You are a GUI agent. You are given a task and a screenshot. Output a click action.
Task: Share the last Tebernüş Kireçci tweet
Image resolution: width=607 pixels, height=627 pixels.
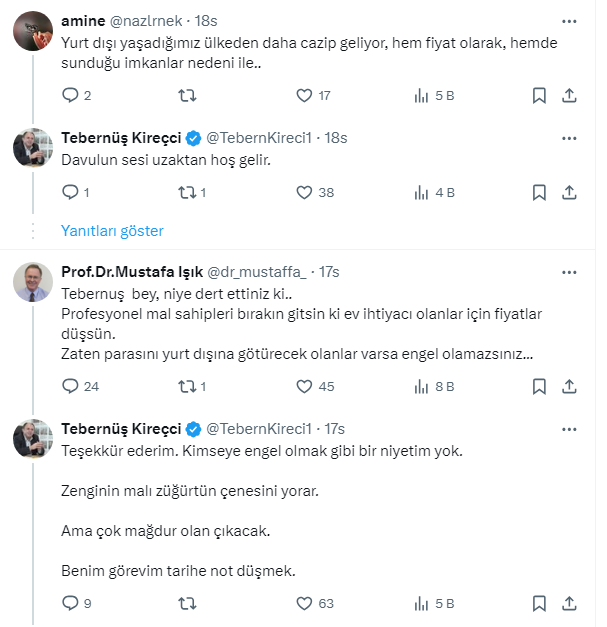[569, 603]
